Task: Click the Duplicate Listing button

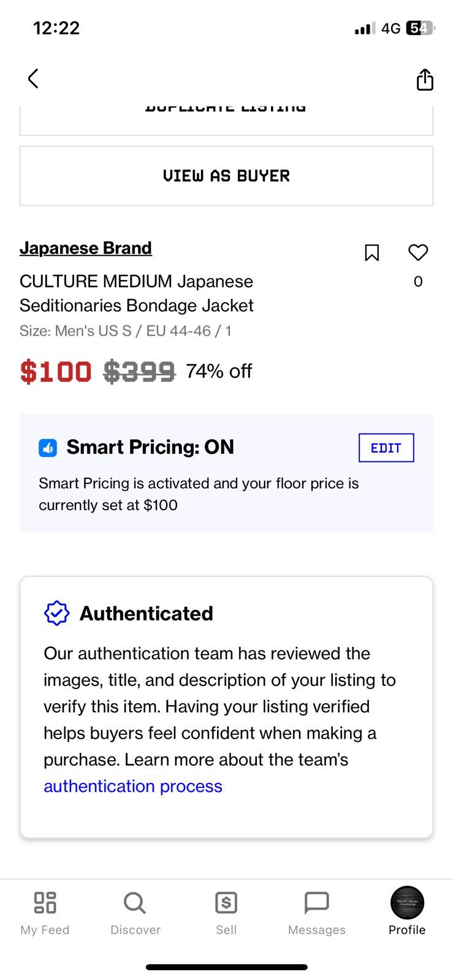Action: pyautogui.click(x=226, y=120)
